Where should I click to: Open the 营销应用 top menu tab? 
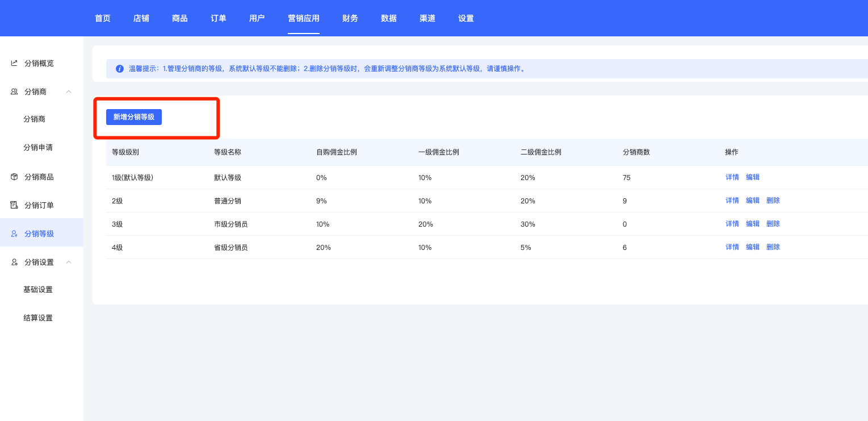(303, 18)
